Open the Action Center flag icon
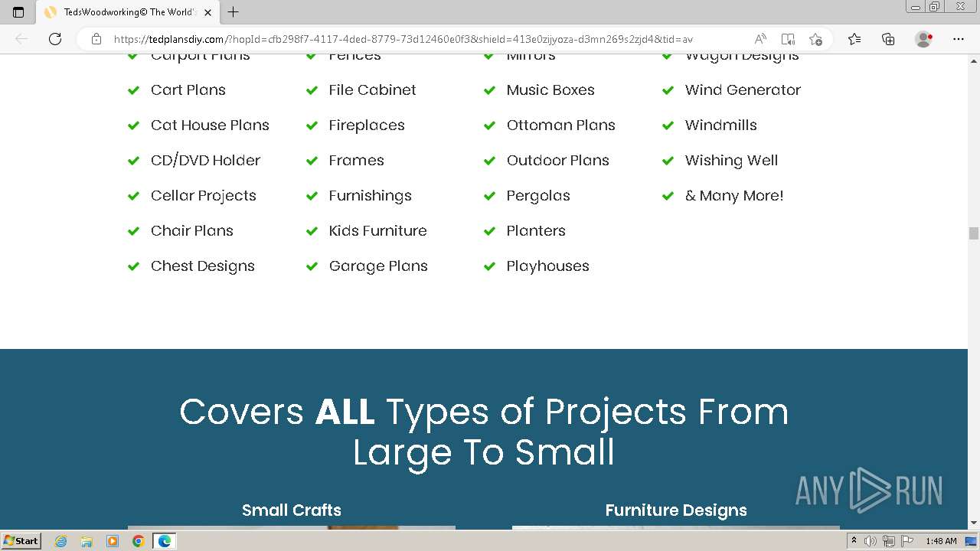The height and width of the screenshot is (551, 980). tap(906, 541)
